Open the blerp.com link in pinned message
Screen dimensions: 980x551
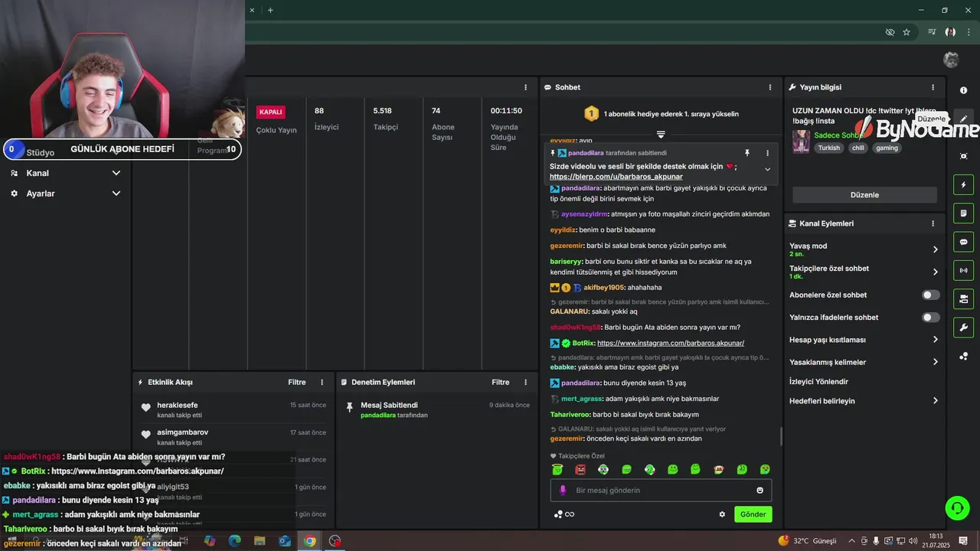[x=616, y=177]
